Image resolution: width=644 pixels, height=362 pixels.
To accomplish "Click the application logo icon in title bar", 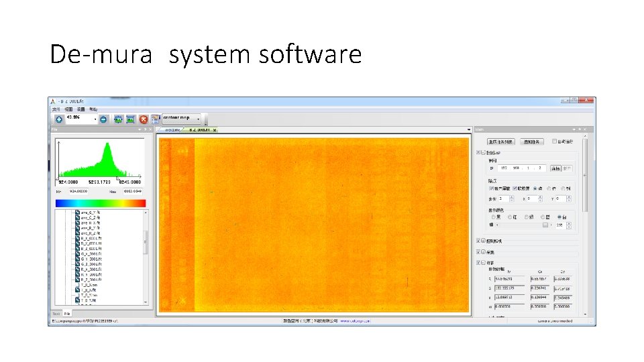I will coord(52,101).
